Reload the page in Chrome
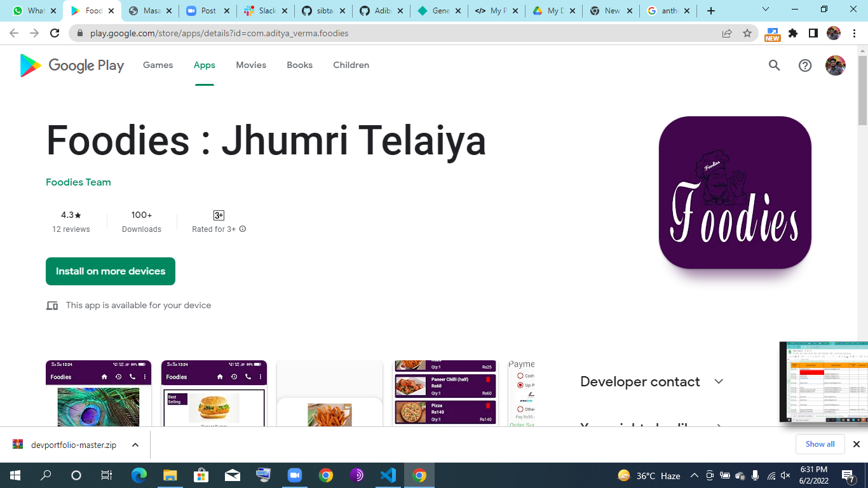Viewport: 868px width, 488px height. point(55,33)
